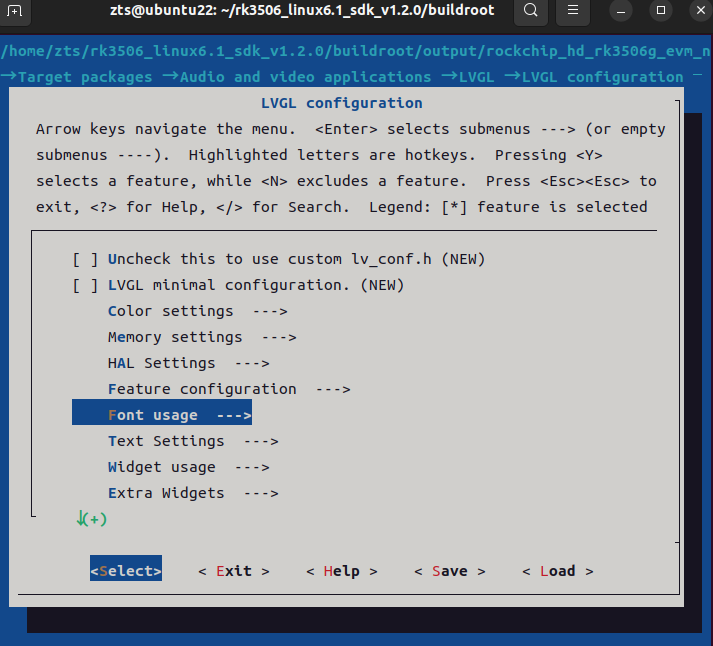This screenshot has height=646, width=713.
Task: Click the 'LVGL configuration' dialog title
Action: tap(341, 103)
